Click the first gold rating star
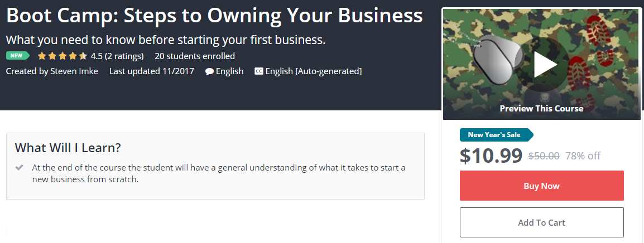 coord(42,56)
